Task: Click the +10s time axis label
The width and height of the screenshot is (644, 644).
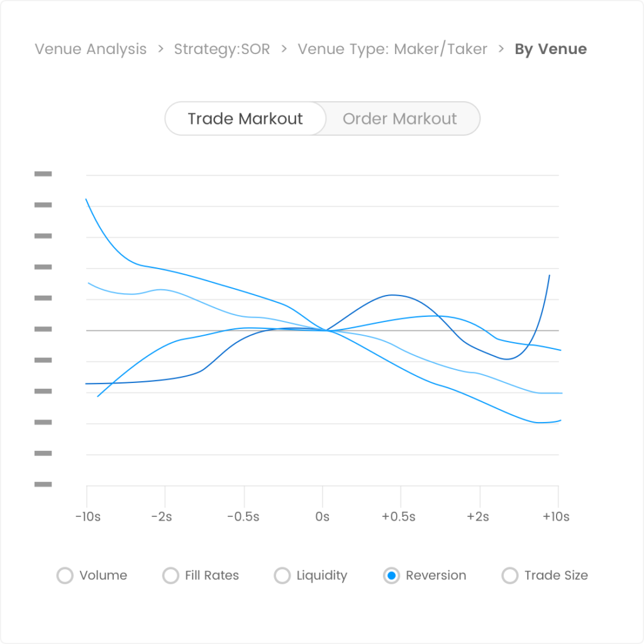Action: [x=557, y=517]
